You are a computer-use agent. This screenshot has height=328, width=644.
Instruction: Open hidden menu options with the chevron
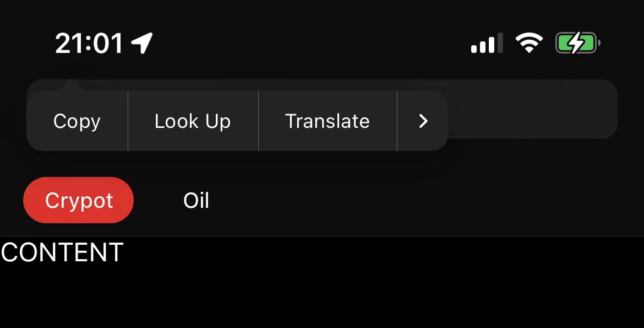point(422,121)
